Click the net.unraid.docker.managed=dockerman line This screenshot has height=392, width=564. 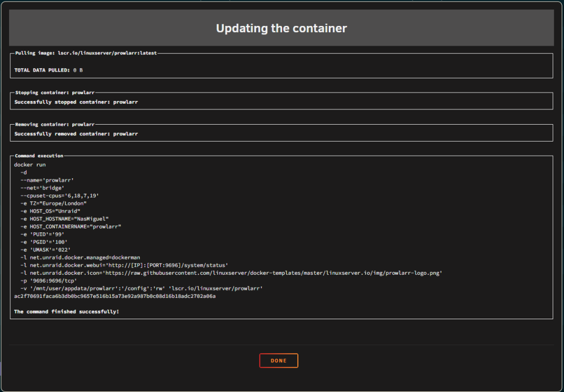(80, 258)
